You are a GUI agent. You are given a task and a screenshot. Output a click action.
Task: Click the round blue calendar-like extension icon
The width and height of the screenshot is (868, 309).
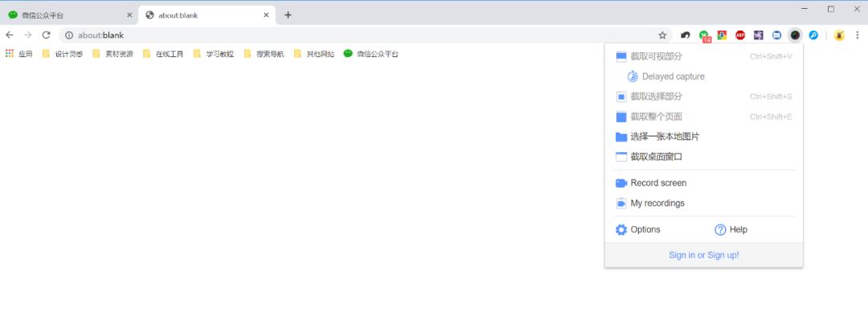coord(776,35)
